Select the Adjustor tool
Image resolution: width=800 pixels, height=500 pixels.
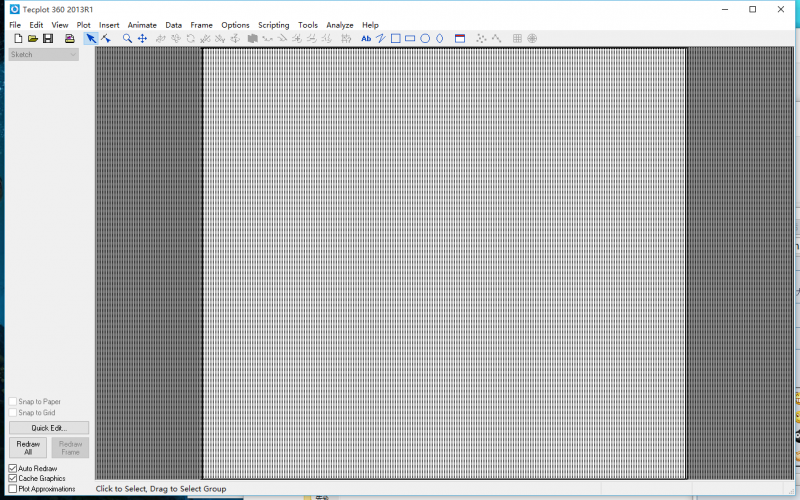[106, 38]
